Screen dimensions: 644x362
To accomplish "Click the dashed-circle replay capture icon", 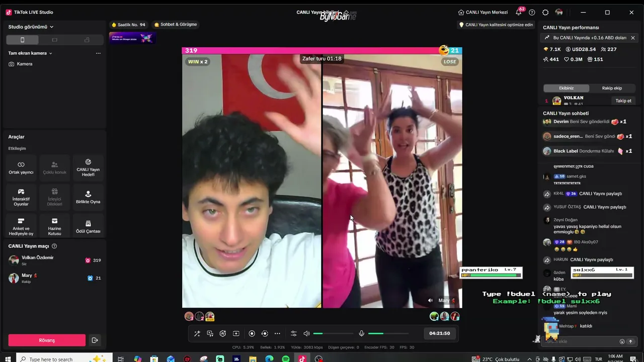I will 265,333.
